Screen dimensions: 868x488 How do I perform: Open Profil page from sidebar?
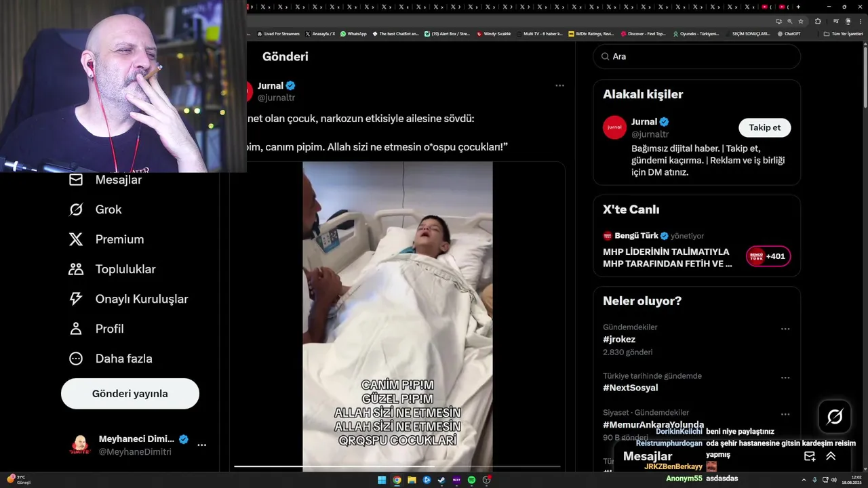click(96, 329)
